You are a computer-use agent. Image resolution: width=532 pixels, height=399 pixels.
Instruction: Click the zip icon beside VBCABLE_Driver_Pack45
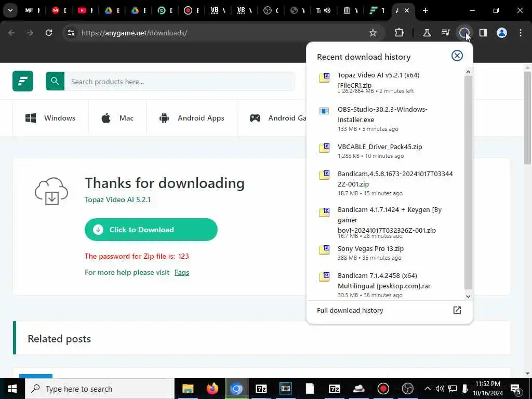pos(324,148)
